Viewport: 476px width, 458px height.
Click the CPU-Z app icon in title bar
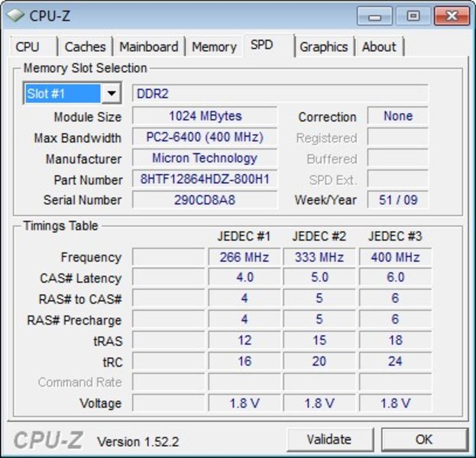(x=15, y=15)
